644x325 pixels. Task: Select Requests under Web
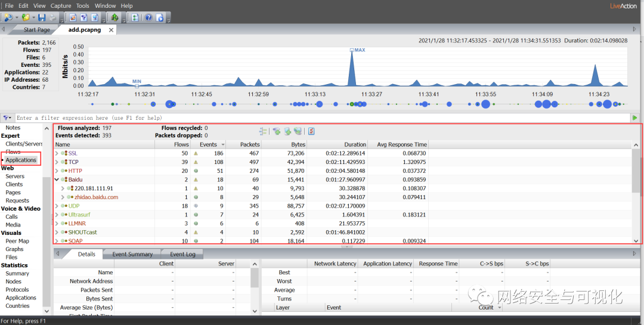coord(17,200)
